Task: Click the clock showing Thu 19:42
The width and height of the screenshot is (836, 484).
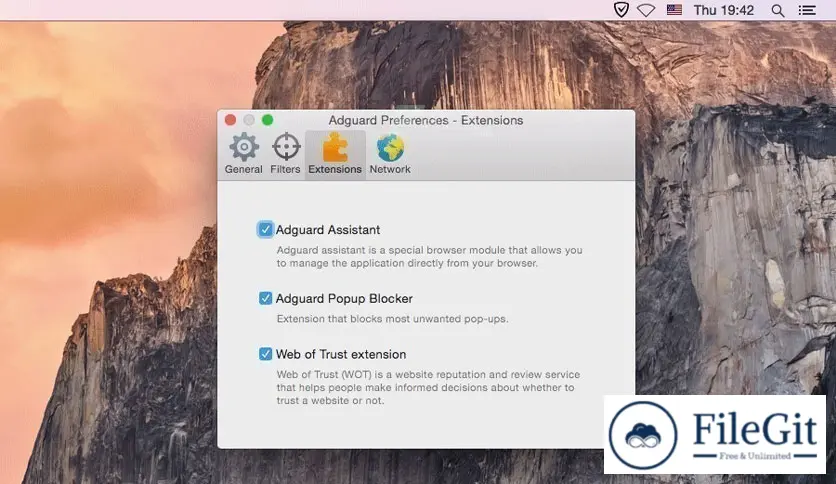Action: click(x=724, y=10)
